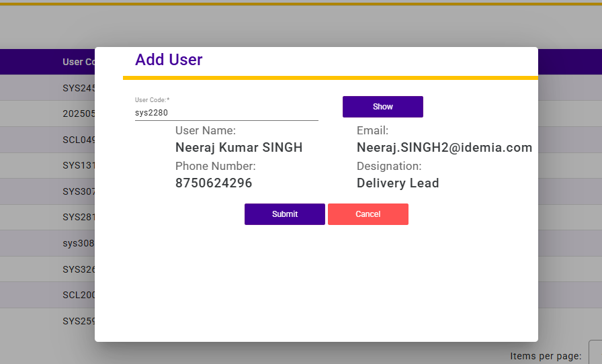Select table row starting with sys308
The width and height of the screenshot is (602, 364).
tap(79, 243)
